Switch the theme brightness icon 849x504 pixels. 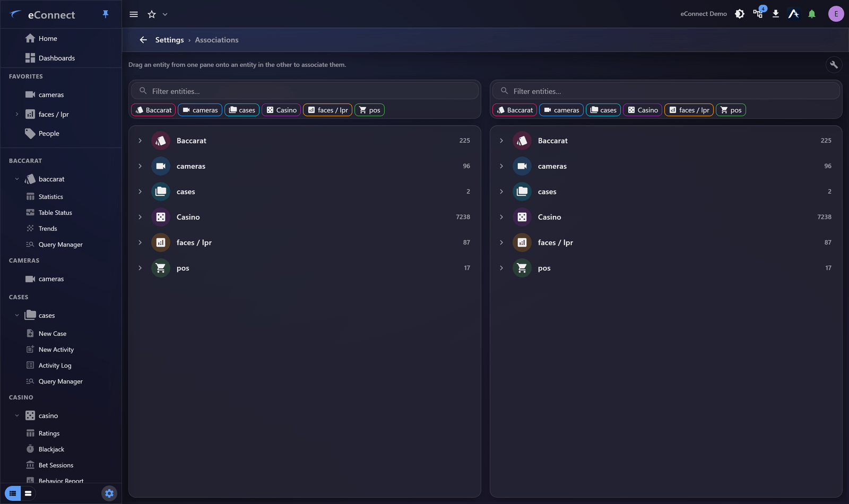pyautogui.click(x=740, y=14)
